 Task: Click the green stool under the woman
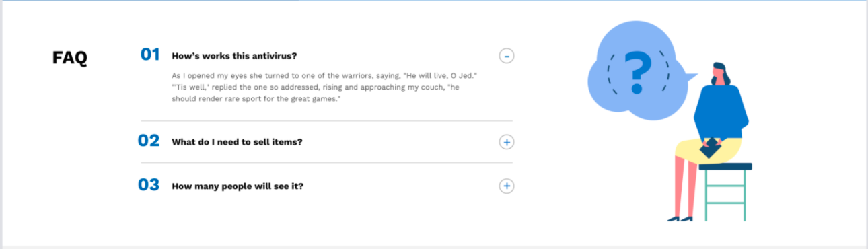[725, 192]
